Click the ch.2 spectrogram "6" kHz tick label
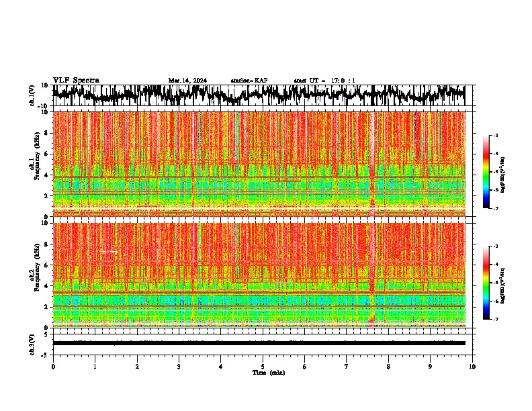Screen dimensions: 532x411 47,265
